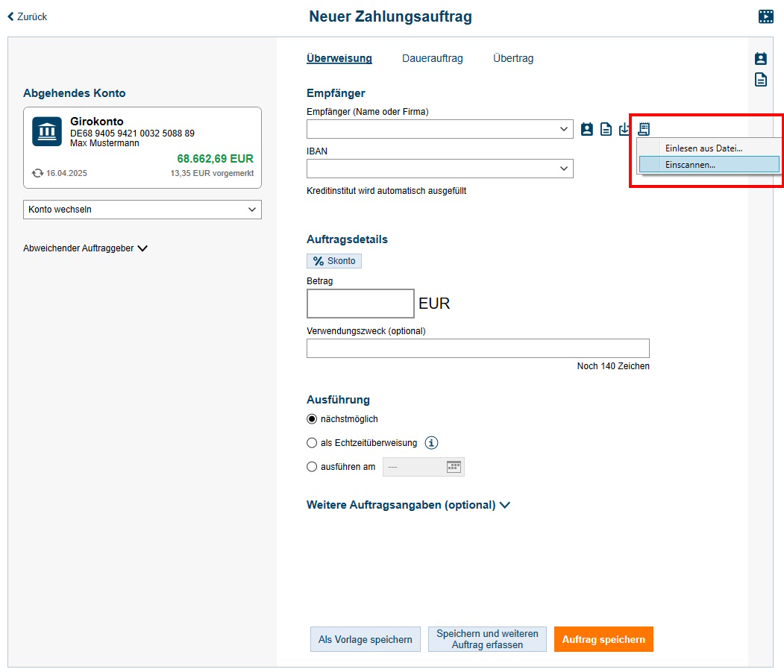Click 'Als Vorlage speichern' button
This screenshot has width=784, height=672.
coord(365,639)
